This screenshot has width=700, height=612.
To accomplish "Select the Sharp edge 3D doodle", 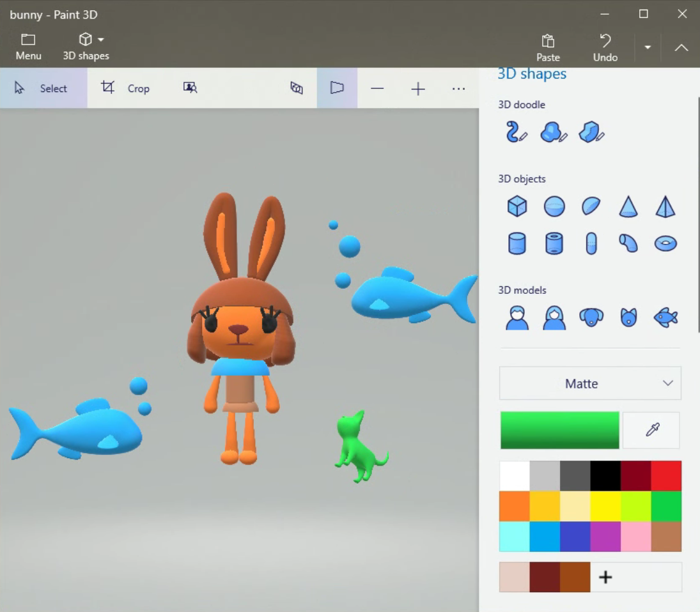I will (591, 132).
